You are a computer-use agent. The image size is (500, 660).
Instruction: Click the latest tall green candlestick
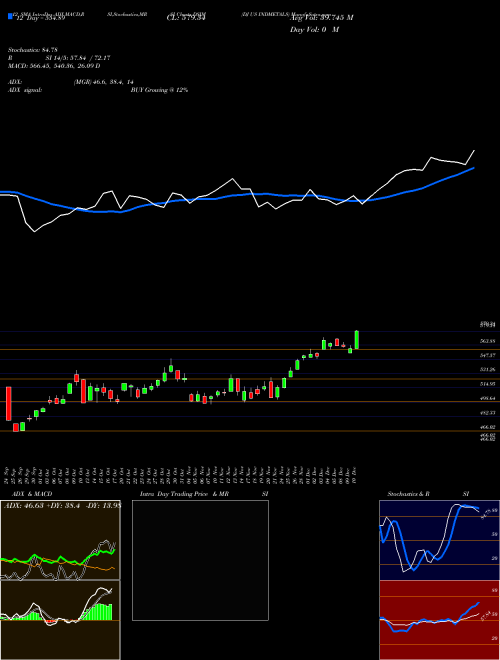357,340
